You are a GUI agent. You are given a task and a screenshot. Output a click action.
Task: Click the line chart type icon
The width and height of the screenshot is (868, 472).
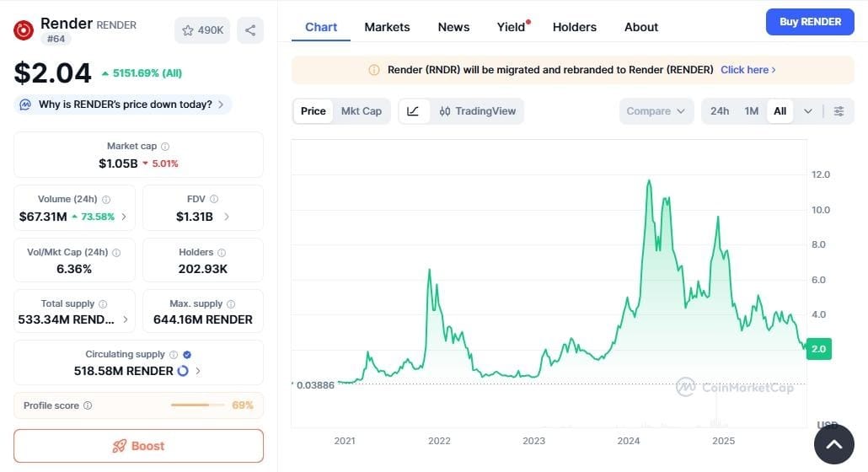(x=413, y=111)
